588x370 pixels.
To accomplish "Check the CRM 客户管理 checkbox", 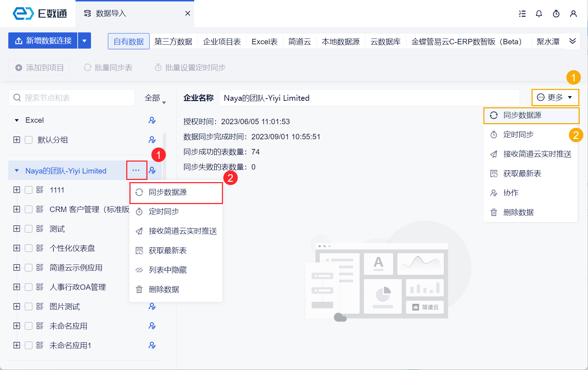I will 29,209.
